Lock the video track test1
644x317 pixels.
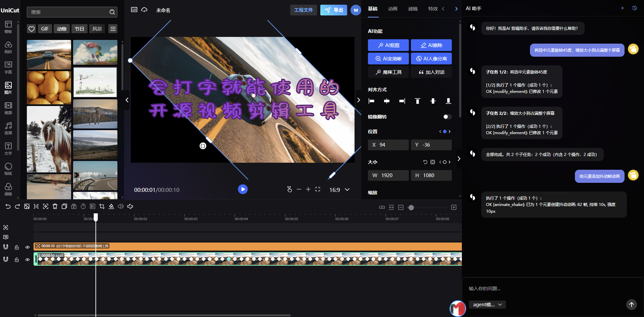(17, 260)
